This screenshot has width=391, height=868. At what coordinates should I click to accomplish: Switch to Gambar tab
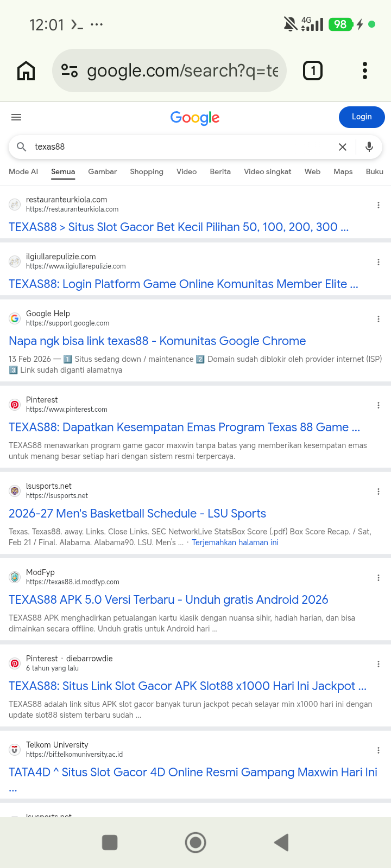[x=102, y=171]
